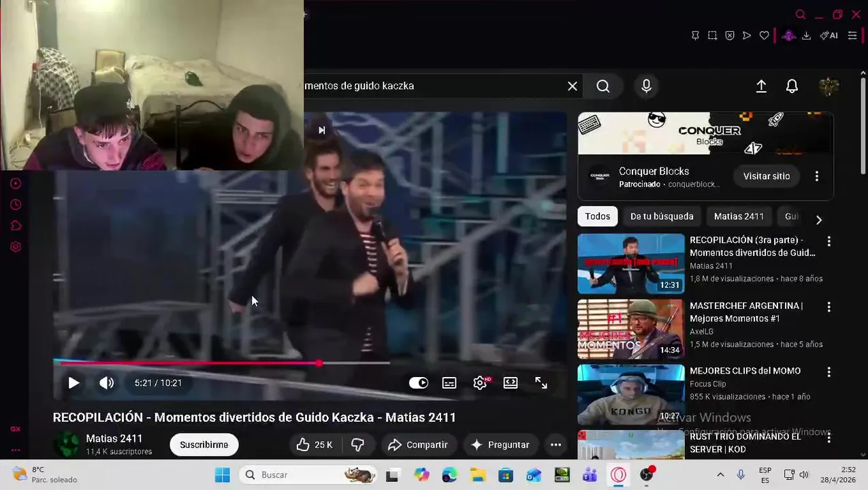Clear the YouTube search box text
868x490 pixels.
[573, 86]
